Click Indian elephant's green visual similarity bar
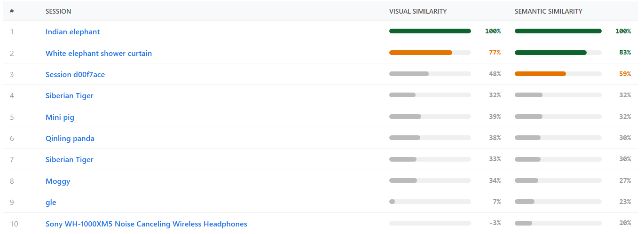The height and width of the screenshot is (234, 644). coord(430,31)
